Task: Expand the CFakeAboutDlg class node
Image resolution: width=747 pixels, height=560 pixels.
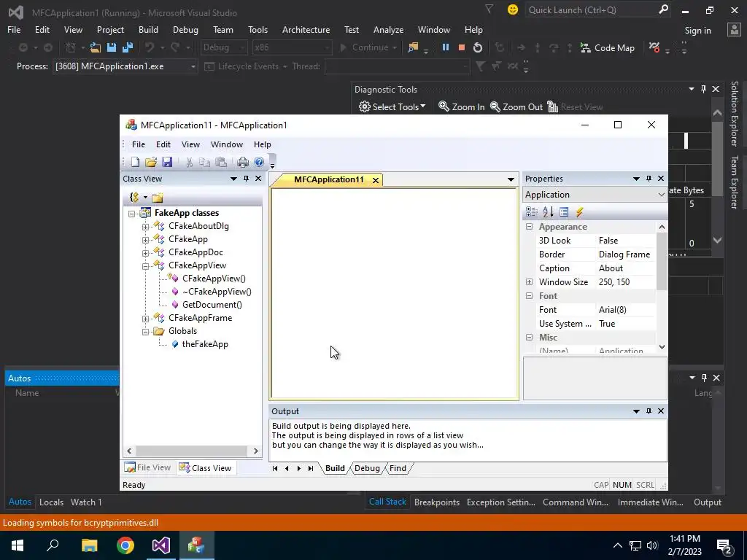Action: pyautogui.click(x=145, y=227)
